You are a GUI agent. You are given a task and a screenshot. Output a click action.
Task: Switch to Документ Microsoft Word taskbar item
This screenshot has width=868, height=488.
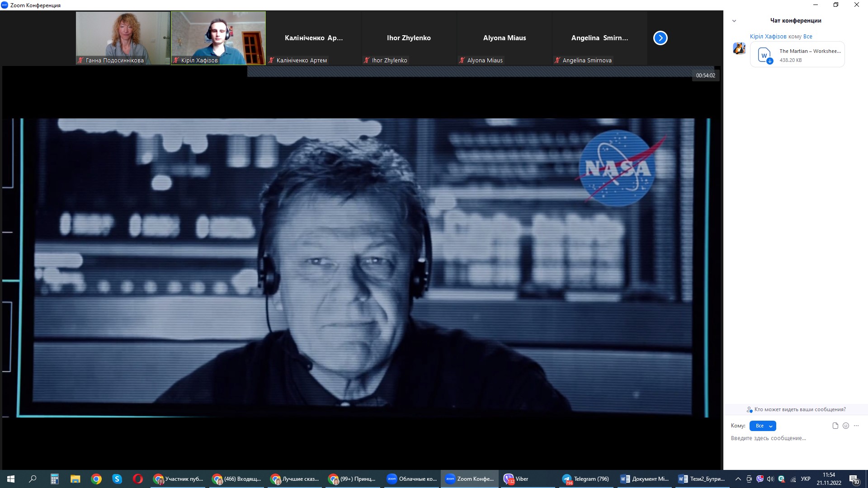644,479
